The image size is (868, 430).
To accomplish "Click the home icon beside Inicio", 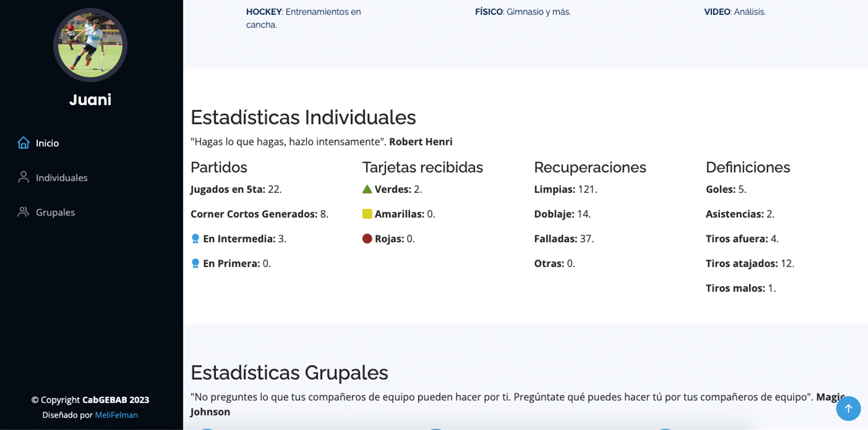I will (23, 143).
